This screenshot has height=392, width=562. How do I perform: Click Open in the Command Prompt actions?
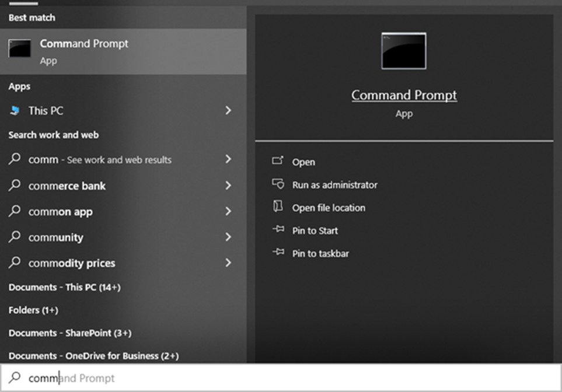(303, 162)
